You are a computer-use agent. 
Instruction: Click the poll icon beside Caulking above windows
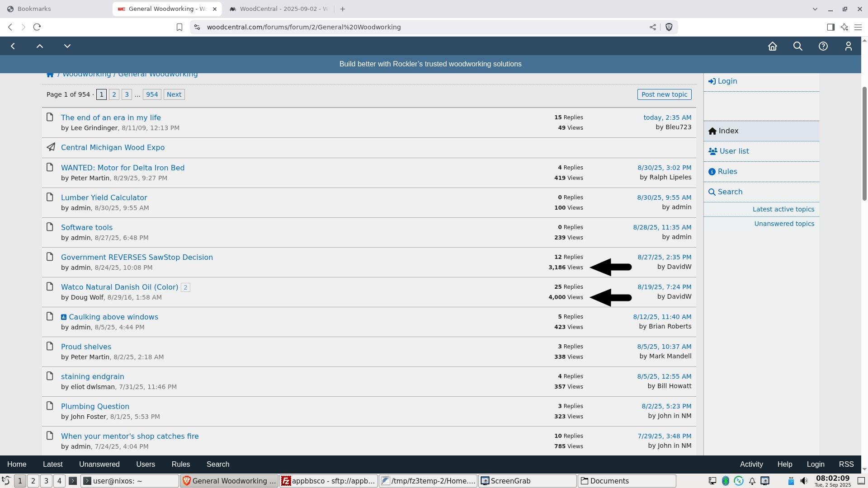coord(64,317)
